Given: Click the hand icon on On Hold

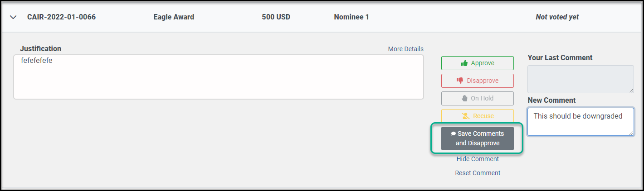Looking at the screenshot, I should (x=464, y=98).
